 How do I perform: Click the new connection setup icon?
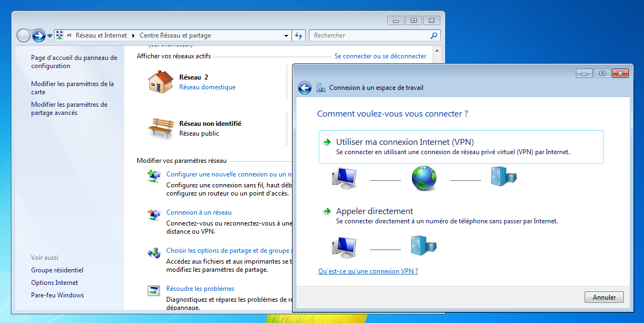click(154, 176)
